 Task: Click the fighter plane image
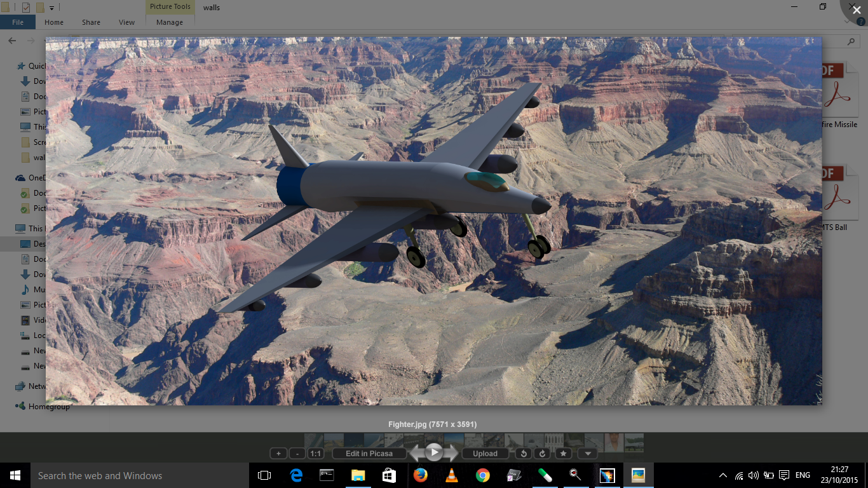click(433, 220)
